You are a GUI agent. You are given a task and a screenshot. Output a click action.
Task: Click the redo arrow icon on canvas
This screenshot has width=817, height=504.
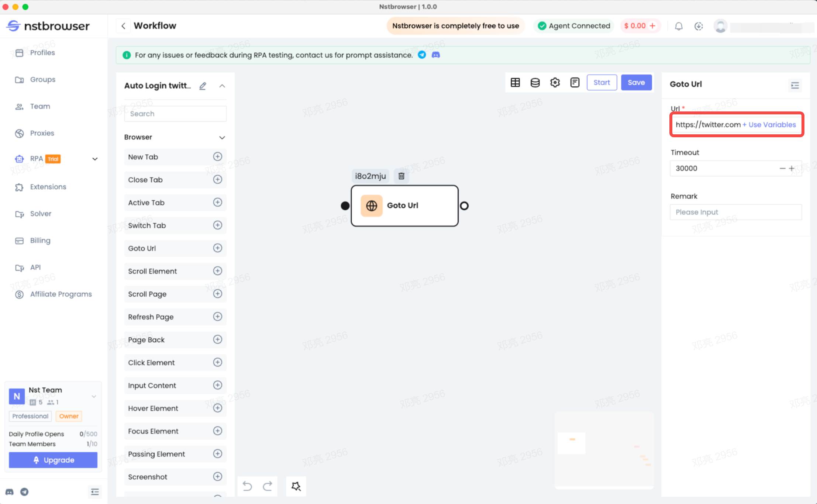click(267, 485)
